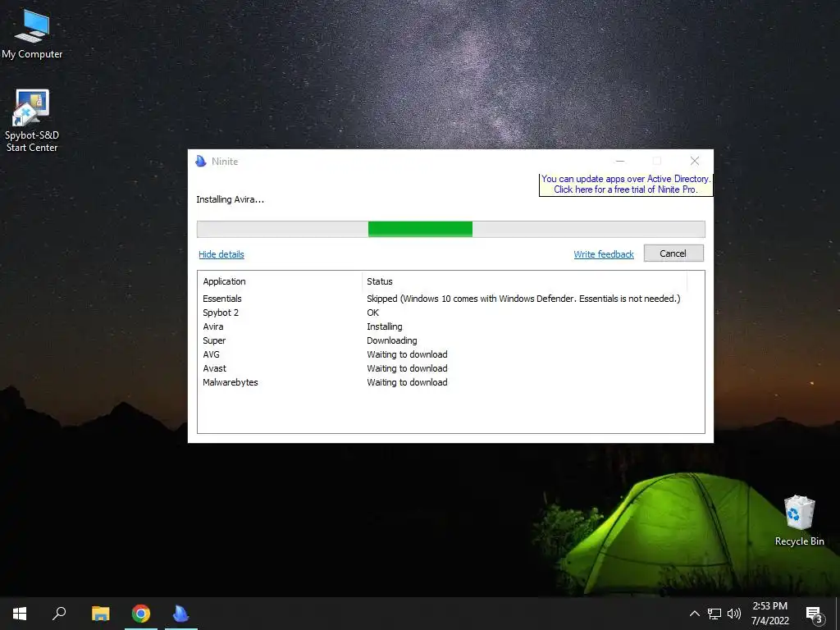Open File Explorer from the taskbar
Image resolution: width=840 pixels, height=630 pixels.
coord(100,614)
